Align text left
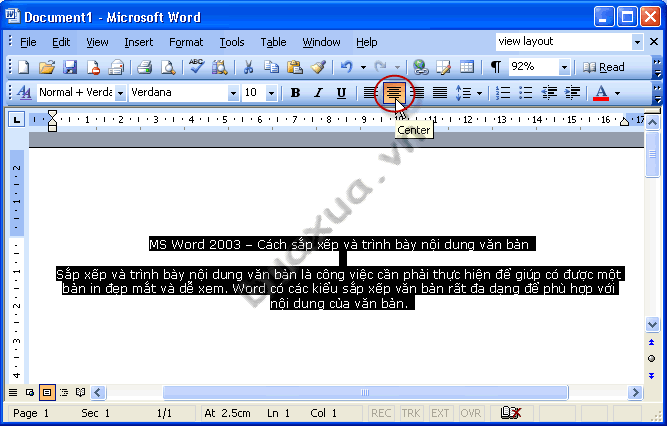The height and width of the screenshot is (426, 667). (x=371, y=92)
